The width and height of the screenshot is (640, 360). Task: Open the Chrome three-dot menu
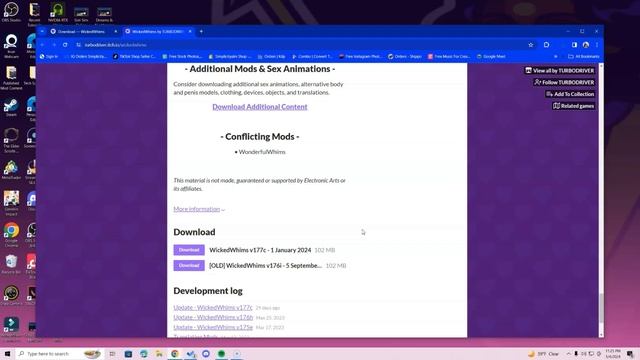tap(597, 45)
